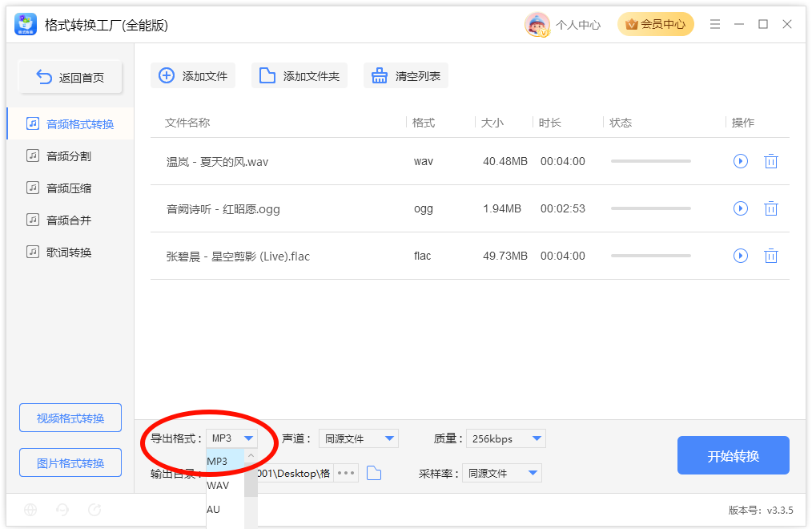Viewport: 812px width, 529px height.
Task: Click the 音频分割 sidebar icon
Action: (x=33, y=155)
